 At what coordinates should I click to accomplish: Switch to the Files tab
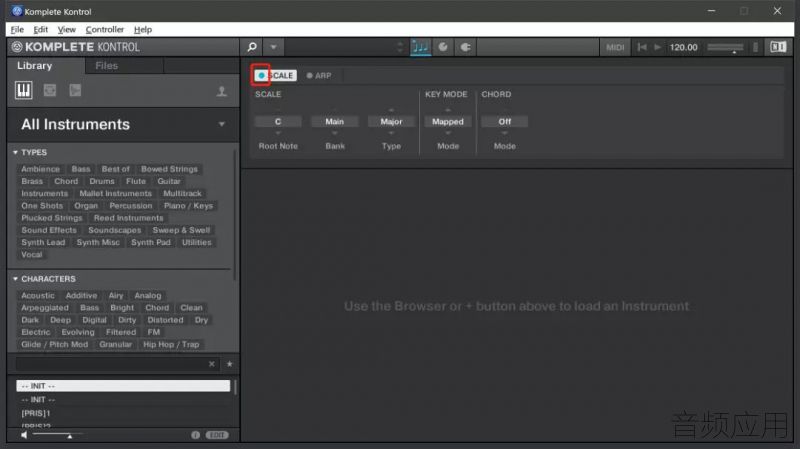pyautogui.click(x=107, y=65)
